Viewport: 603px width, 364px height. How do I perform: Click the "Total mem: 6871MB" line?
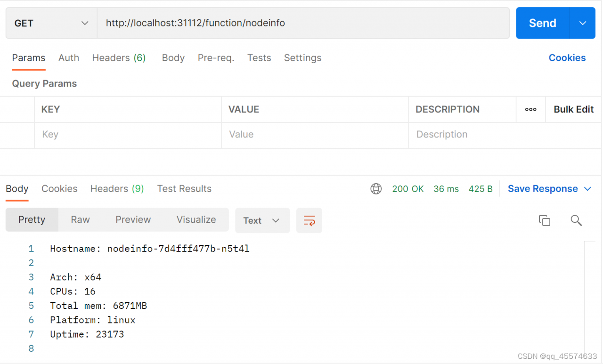click(98, 306)
